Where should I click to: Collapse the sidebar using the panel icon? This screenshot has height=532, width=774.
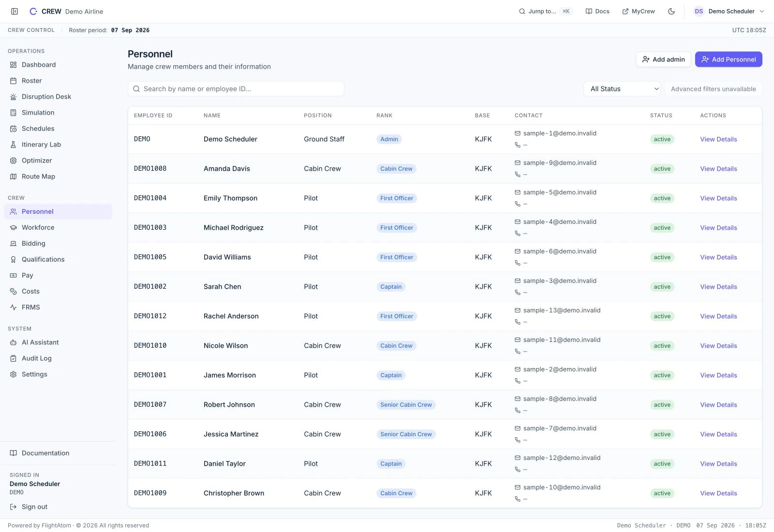point(15,11)
